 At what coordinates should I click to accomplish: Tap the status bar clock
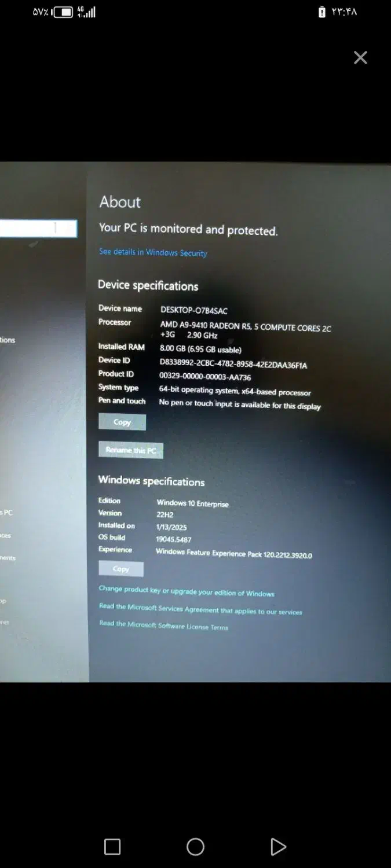pyautogui.click(x=344, y=12)
